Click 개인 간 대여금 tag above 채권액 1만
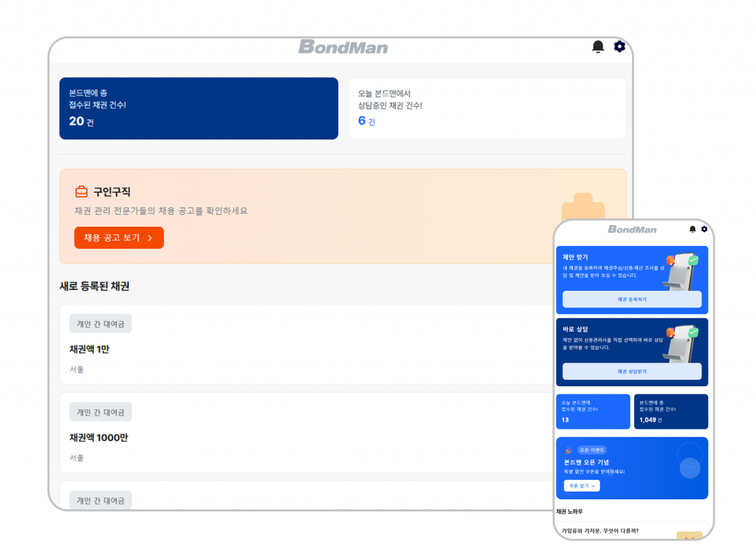756x556 pixels. click(x=100, y=324)
